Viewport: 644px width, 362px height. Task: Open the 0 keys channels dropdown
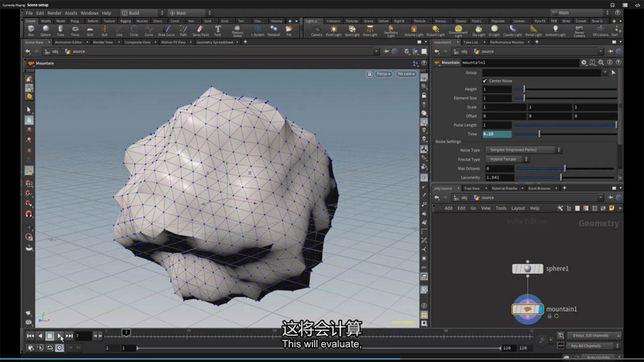pyautogui.click(x=594, y=336)
